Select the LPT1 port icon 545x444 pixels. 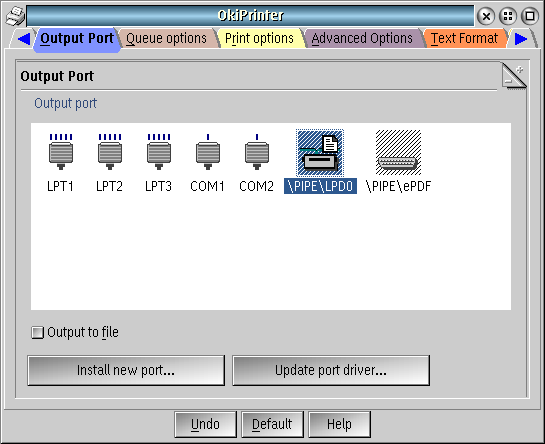(61, 152)
